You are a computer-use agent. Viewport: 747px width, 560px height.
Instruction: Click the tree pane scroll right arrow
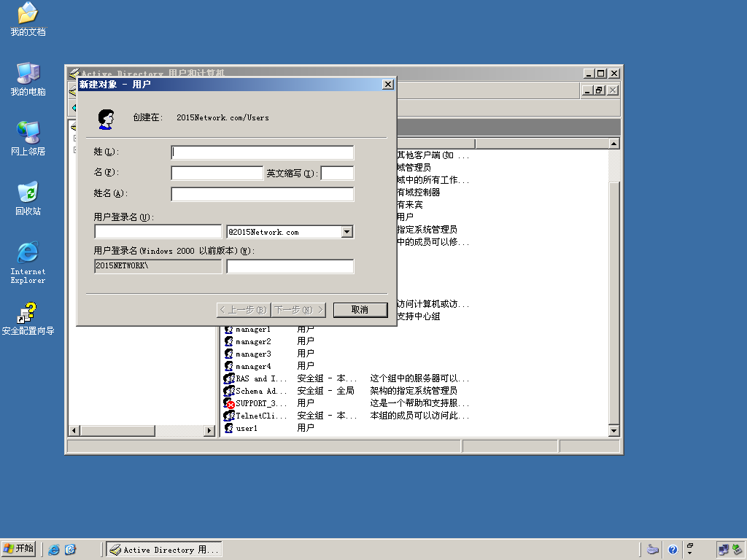pyautogui.click(x=209, y=431)
